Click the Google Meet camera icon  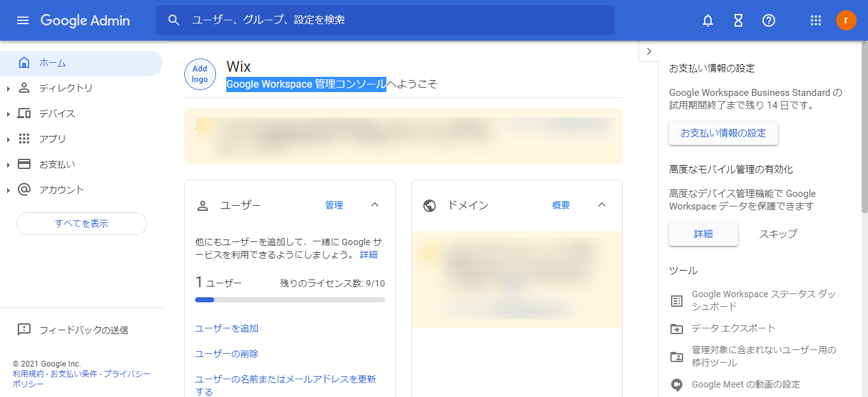pos(677,384)
